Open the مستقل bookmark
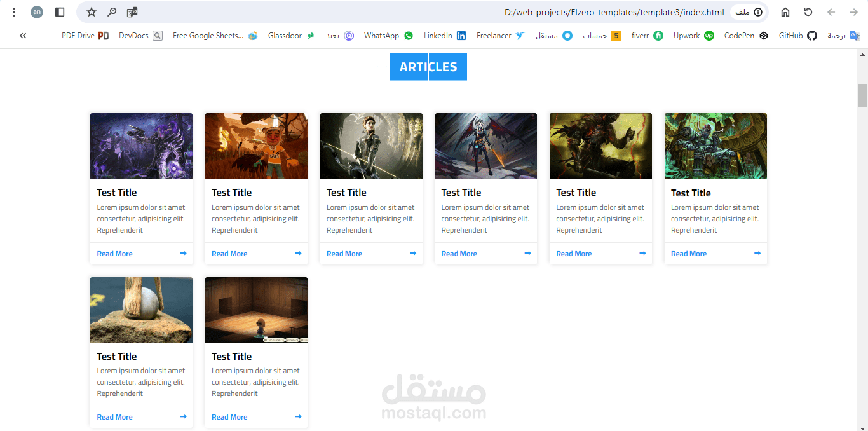This screenshot has height=431, width=868. pyautogui.click(x=554, y=36)
